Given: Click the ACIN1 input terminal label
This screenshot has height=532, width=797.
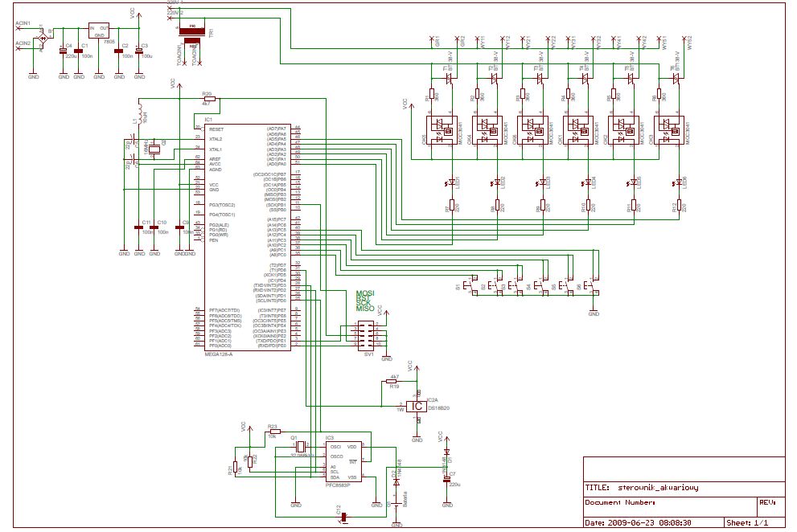Looking at the screenshot, I should 23,23.
